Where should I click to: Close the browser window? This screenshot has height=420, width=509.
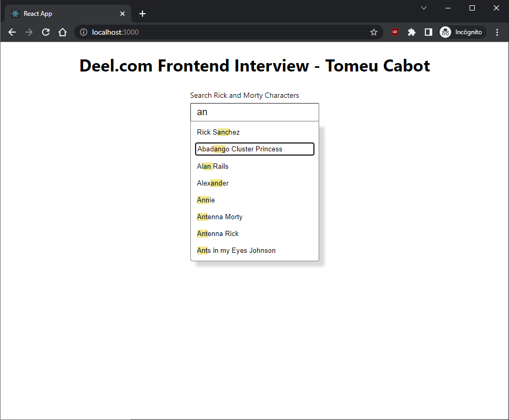pos(496,8)
